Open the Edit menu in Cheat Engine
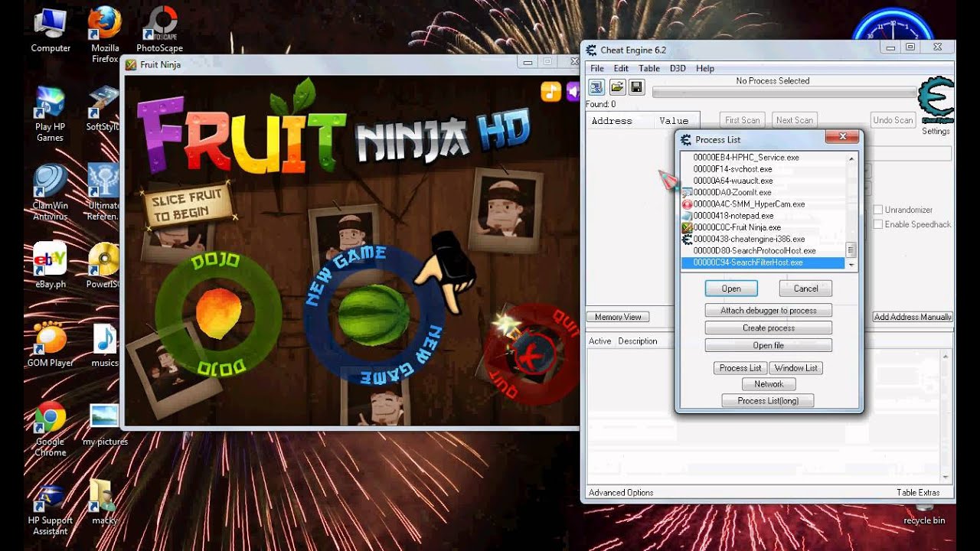This screenshot has height=551, width=980. tap(621, 68)
